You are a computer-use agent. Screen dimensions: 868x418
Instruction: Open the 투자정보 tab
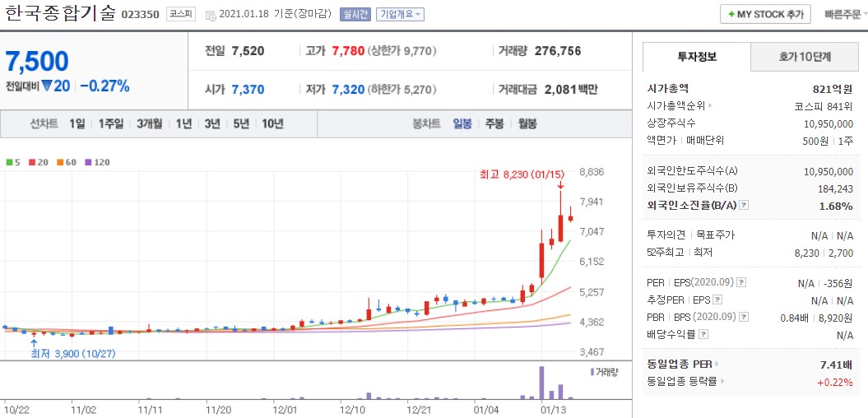(x=697, y=57)
